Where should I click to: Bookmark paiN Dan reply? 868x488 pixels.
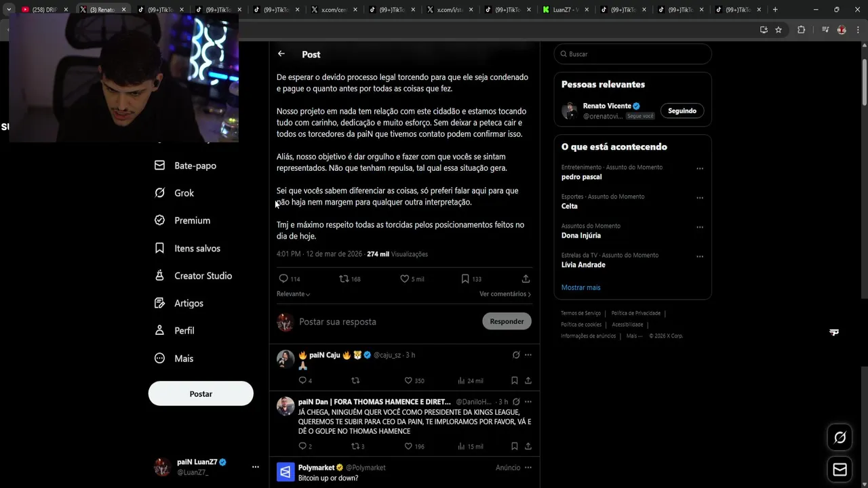(x=515, y=446)
